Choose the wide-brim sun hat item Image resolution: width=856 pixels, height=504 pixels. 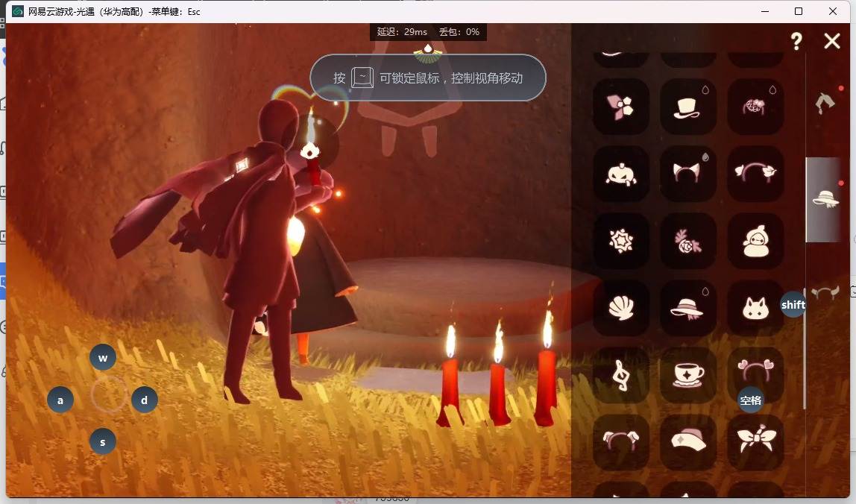[x=687, y=308]
